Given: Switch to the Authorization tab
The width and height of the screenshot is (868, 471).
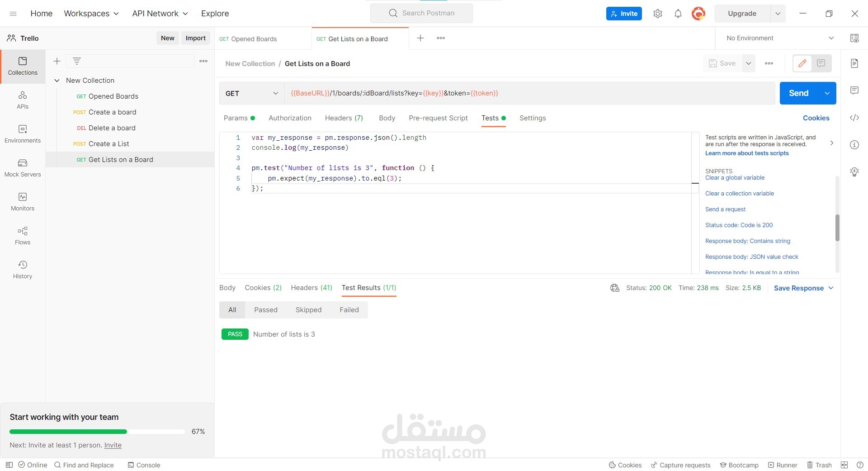Looking at the screenshot, I should 290,118.
